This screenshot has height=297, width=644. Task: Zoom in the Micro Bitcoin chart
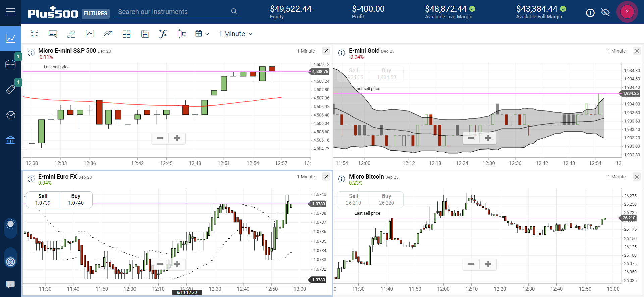488,264
